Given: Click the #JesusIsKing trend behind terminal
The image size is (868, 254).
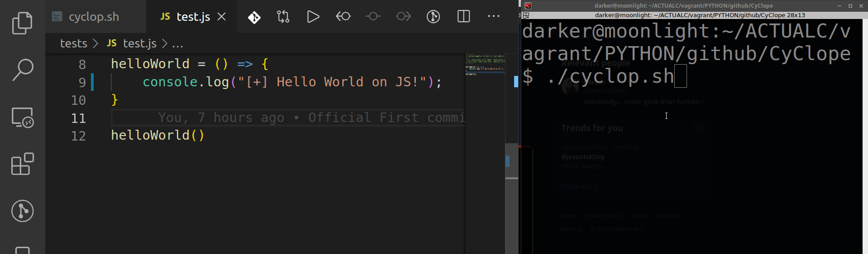Looking at the screenshot, I should click(583, 157).
